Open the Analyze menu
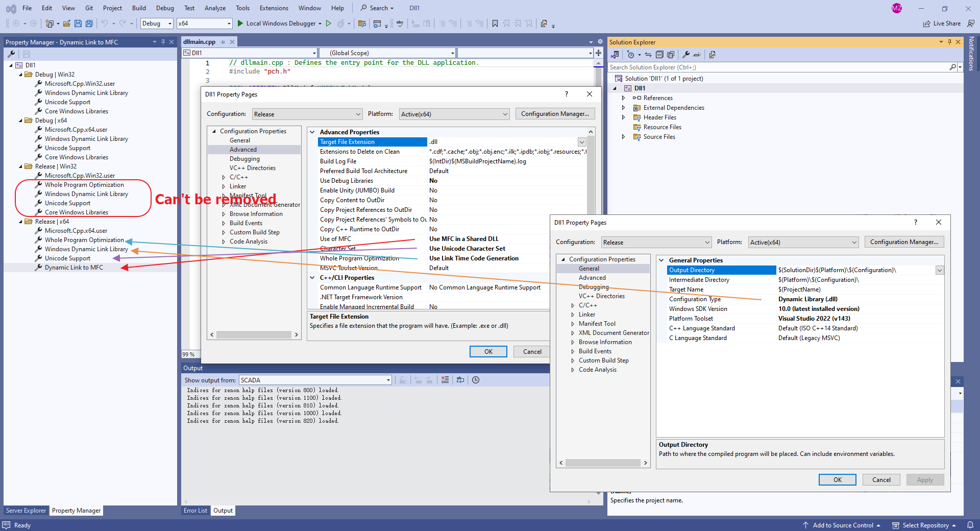The image size is (980, 531). (x=215, y=8)
